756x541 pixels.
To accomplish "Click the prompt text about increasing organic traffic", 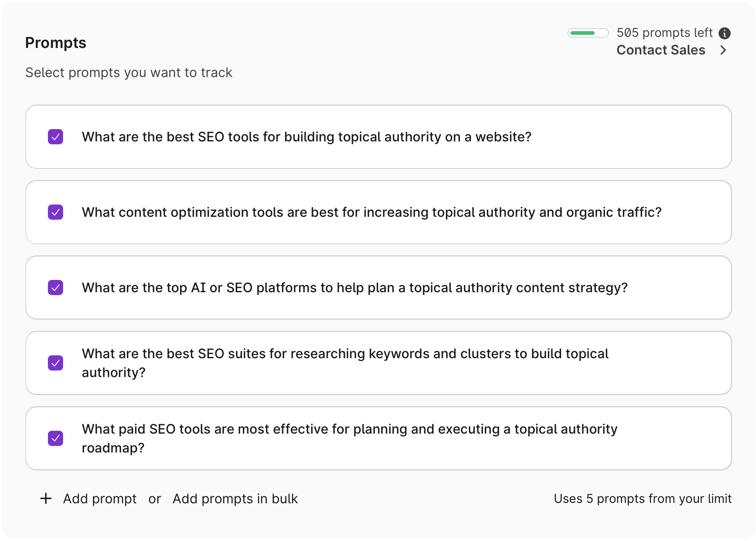I will [x=371, y=212].
